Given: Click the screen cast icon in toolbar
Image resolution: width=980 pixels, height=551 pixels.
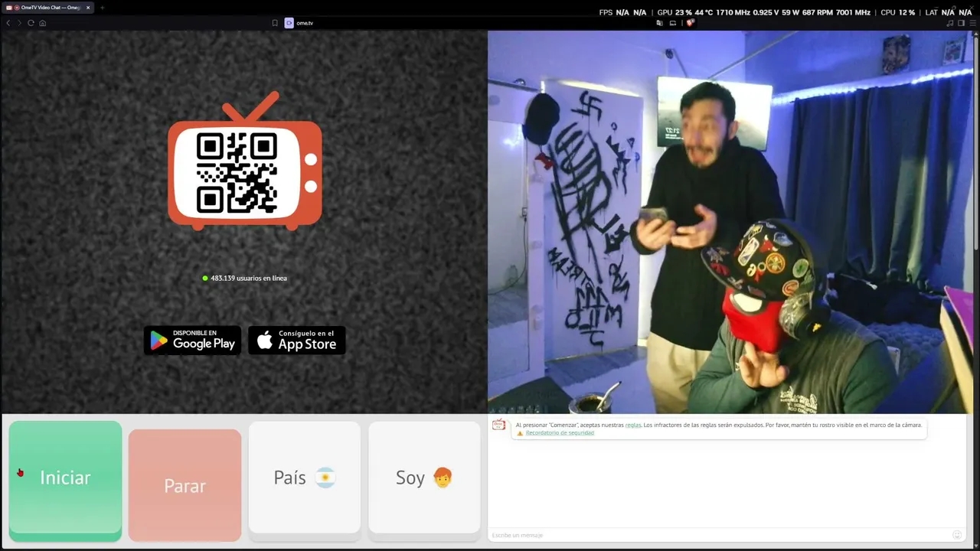Looking at the screenshot, I should point(673,23).
